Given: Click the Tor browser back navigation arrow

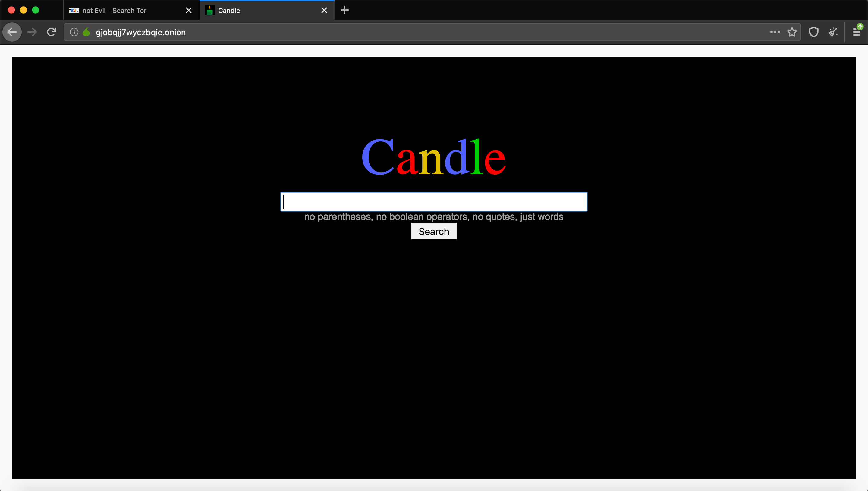Looking at the screenshot, I should 13,32.
